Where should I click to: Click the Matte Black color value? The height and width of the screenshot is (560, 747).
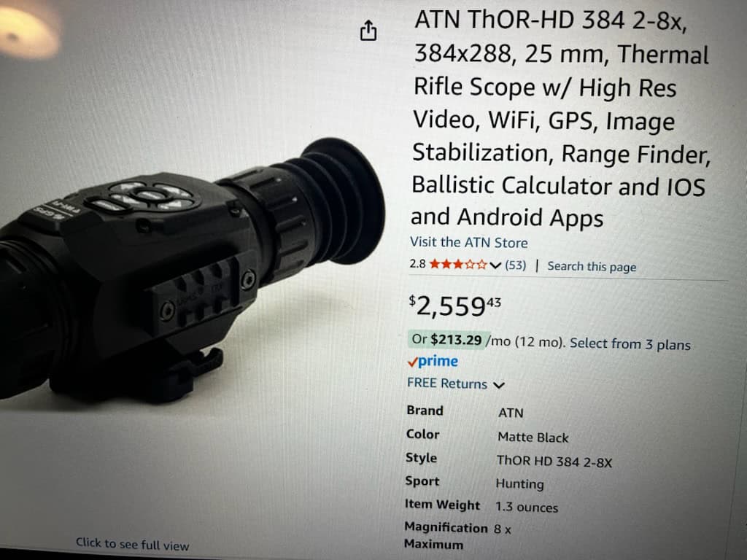(533, 437)
